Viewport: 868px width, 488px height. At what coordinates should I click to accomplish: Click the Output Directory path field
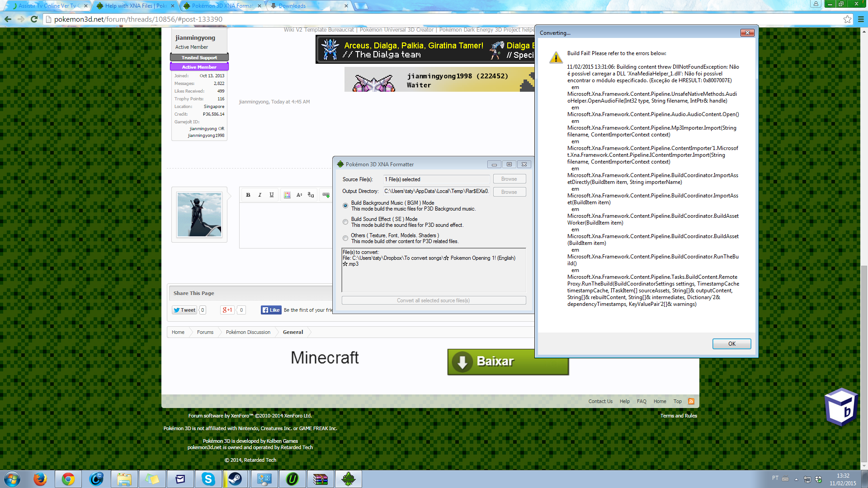436,191
